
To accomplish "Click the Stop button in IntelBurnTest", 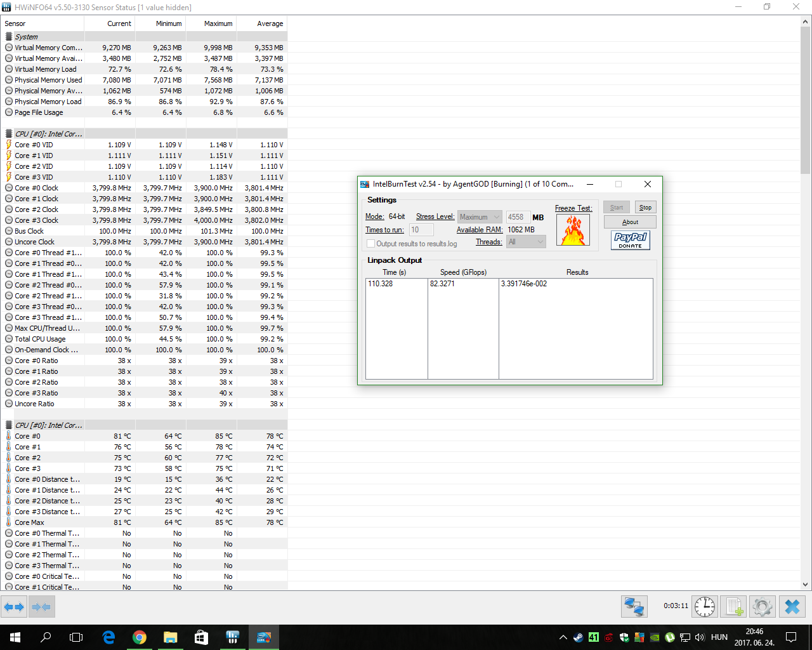I will coord(645,208).
